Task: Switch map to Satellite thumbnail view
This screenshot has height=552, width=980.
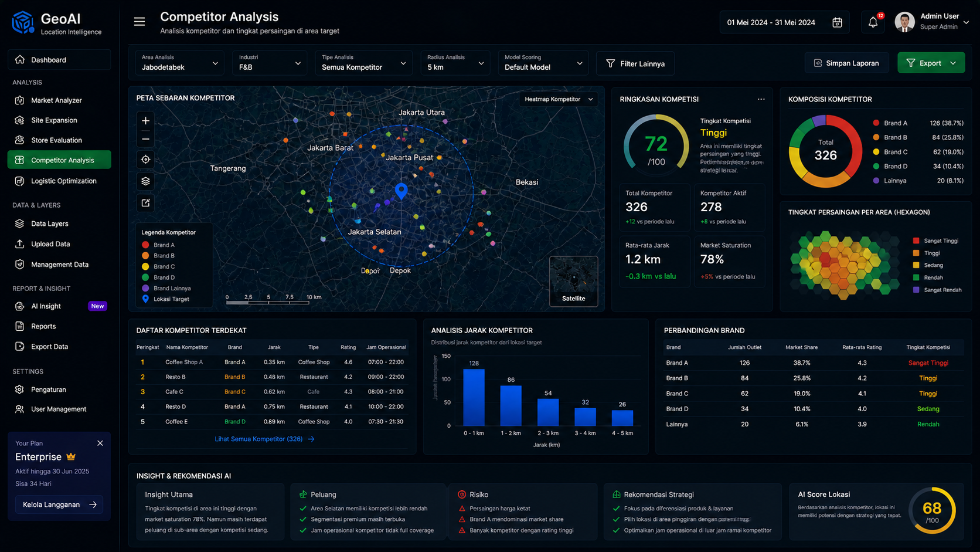Action: tap(573, 282)
